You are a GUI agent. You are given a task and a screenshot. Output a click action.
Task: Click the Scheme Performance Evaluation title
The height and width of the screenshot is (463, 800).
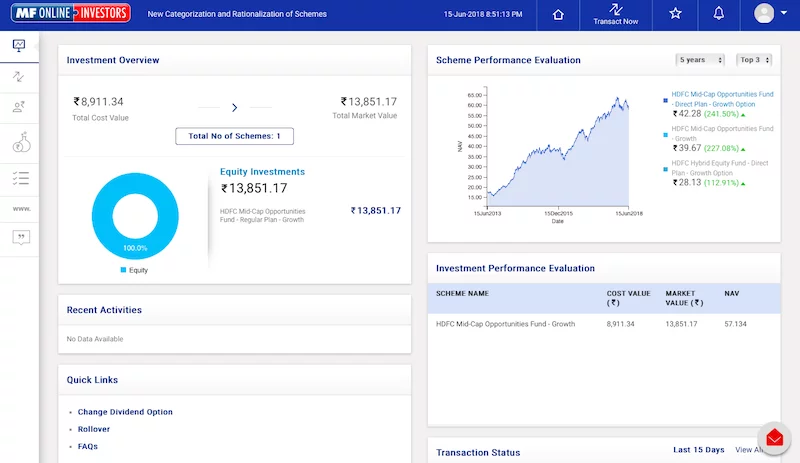point(508,60)
